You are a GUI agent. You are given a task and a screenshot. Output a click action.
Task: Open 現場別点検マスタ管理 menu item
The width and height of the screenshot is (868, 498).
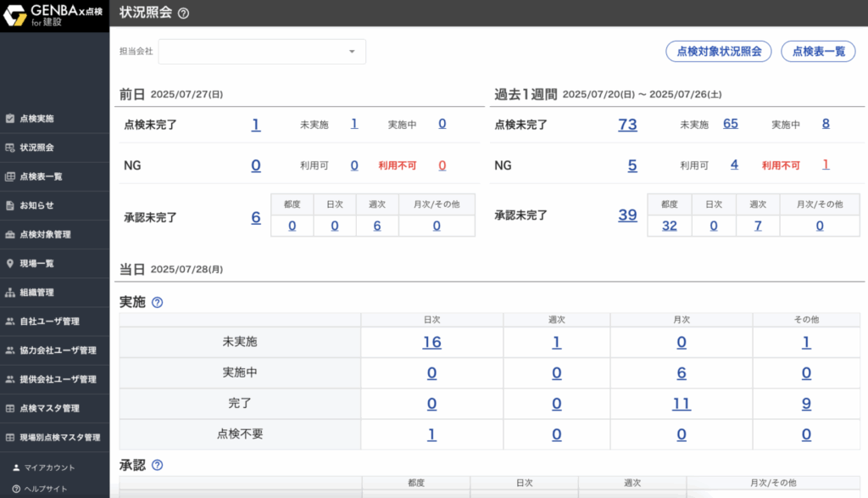[x=55, y=437]
